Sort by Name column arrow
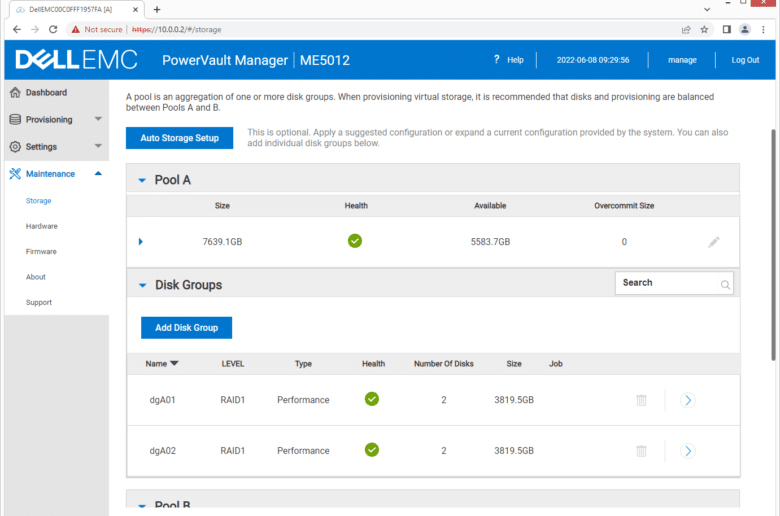Screen dimensions: 780x516 [x=174, y=364]
